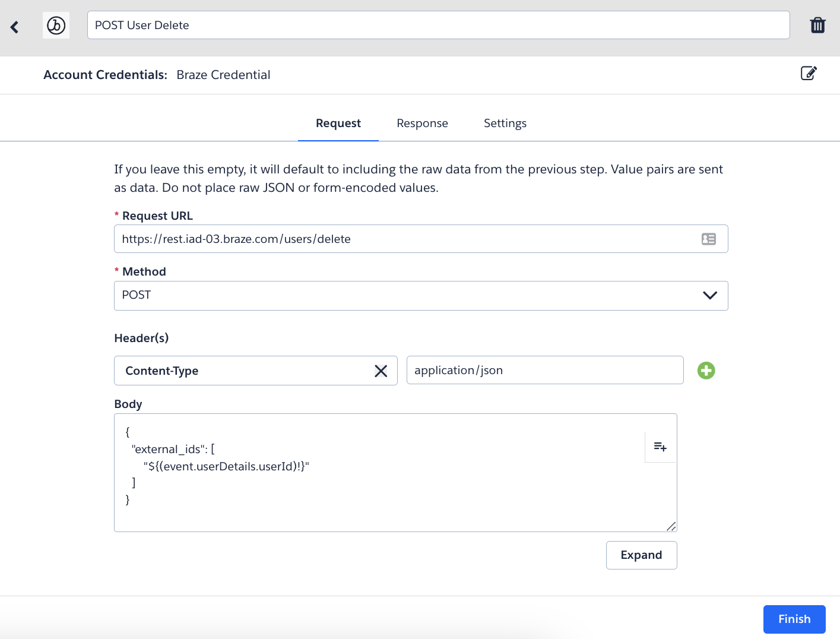Click the Body textarea resize handle

pyautogui.click(x=671, y=526)
